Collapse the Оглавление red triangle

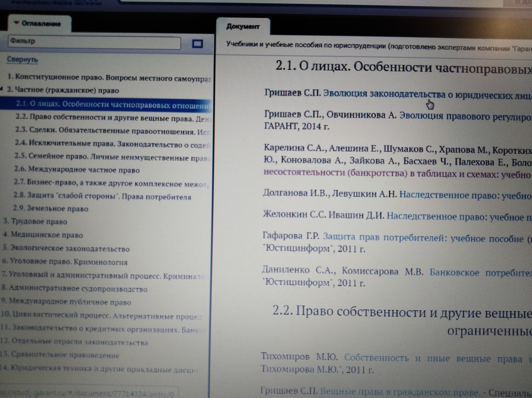pyautogui.click(x=17, y=23)
